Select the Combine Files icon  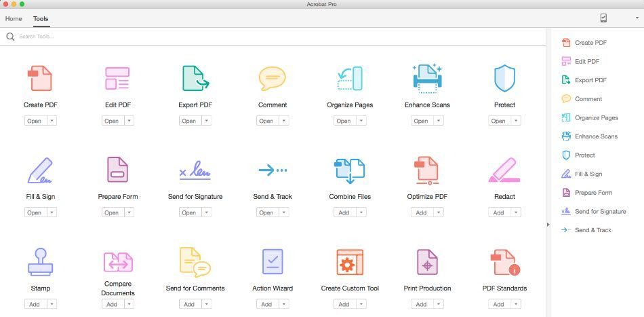pyautogui.click(x=350, y=170)
